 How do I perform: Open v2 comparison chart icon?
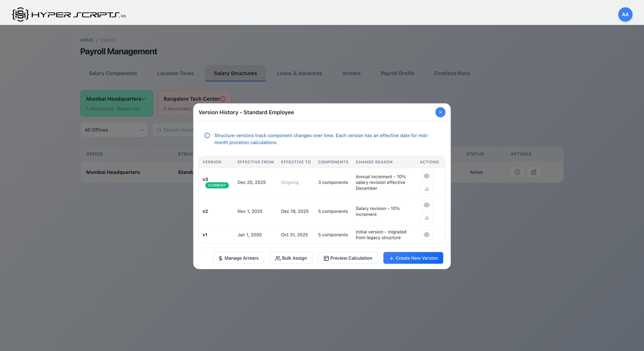tap(426, 218)
